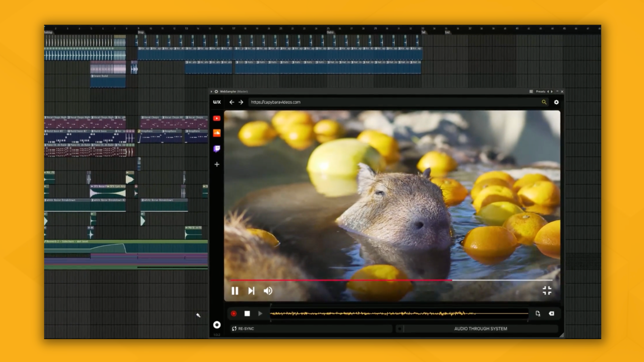Screen dimensions: 644x362
Task: Click the search magnifier in the address bar
Action: 544,102
